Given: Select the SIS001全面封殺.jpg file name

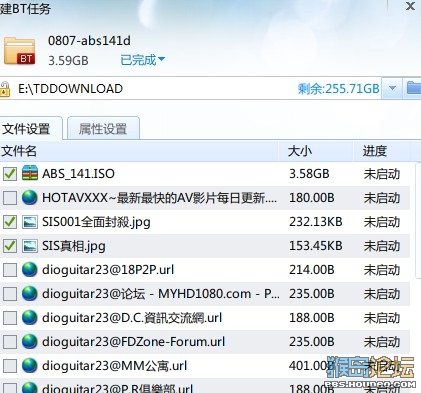Looking at the screenshot, I should pyautogui.click(x=96, y=222).
